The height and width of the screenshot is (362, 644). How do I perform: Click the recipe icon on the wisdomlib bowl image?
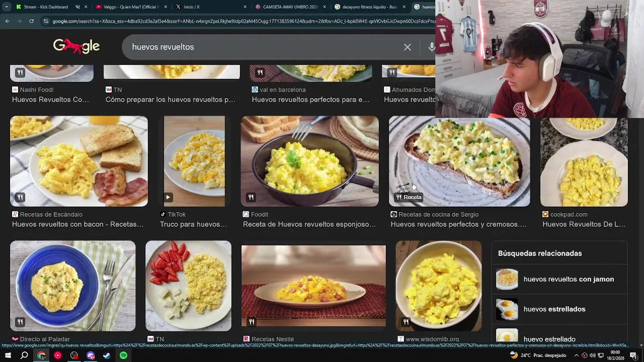pyautogui.click(x=406, y=322)
